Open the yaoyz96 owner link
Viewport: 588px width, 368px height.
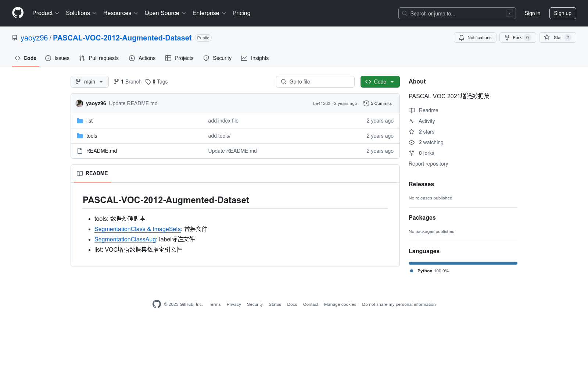[34, 38]
